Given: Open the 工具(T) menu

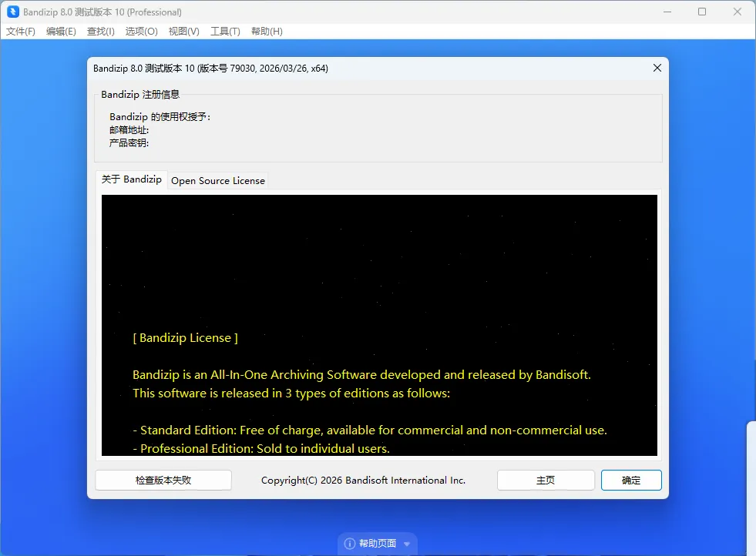Looking at the screenshot, I should click(x=225, y=32).
